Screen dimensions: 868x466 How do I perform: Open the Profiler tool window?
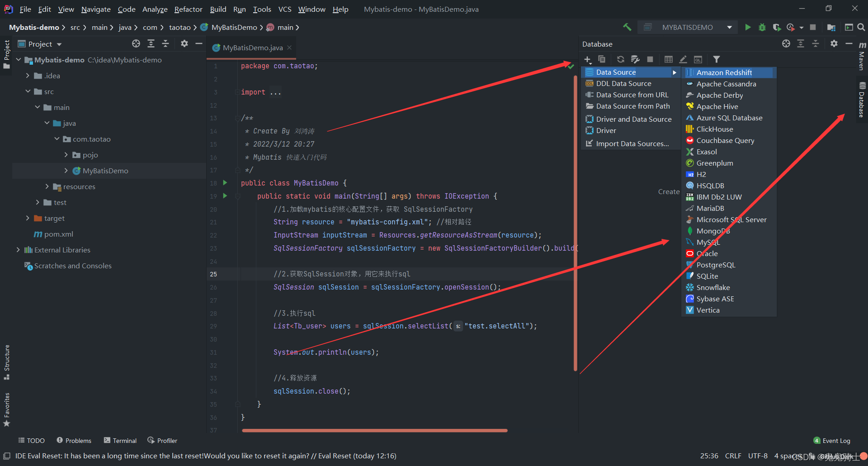pos(162,441)
